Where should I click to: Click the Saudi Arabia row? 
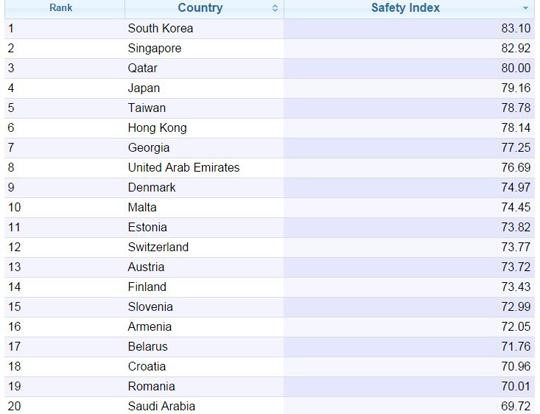269,406
